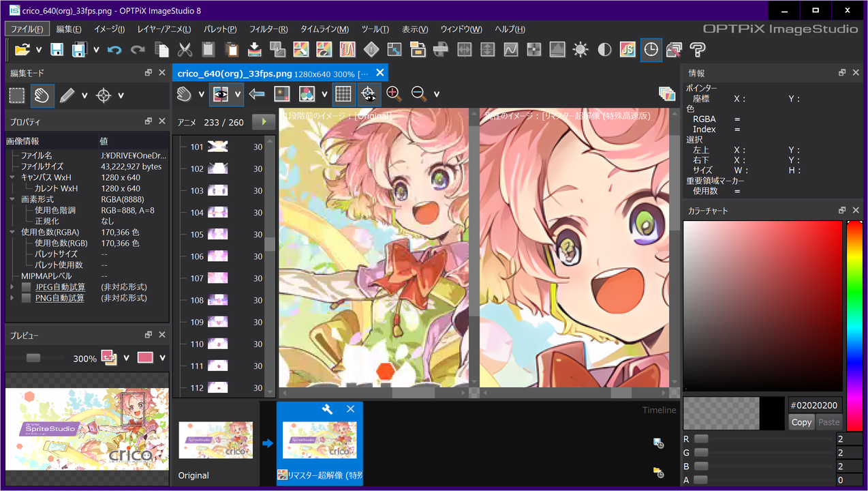Close the 編集モード panel
The width and height of the screenshot is (868, 491).
(x=162, y=73)
